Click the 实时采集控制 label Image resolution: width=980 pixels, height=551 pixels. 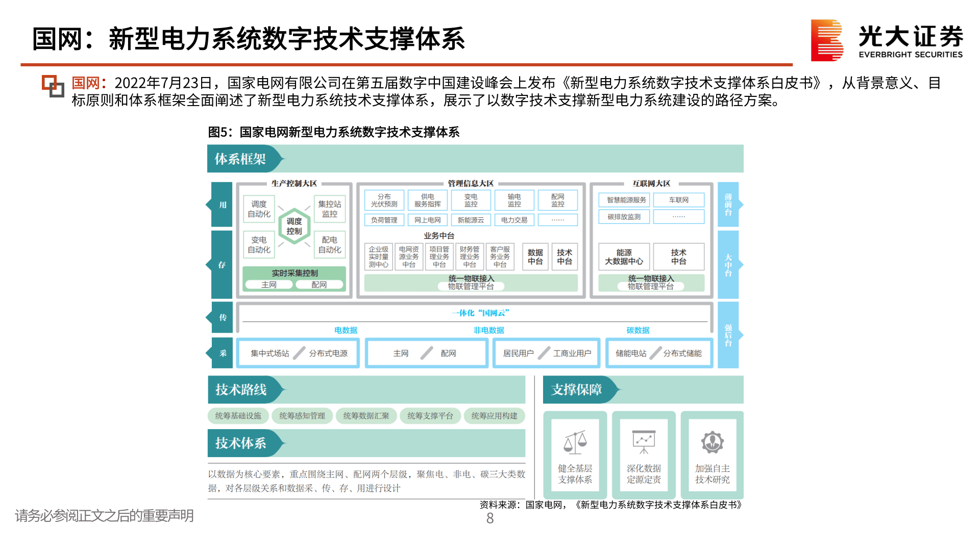(295, 273)
